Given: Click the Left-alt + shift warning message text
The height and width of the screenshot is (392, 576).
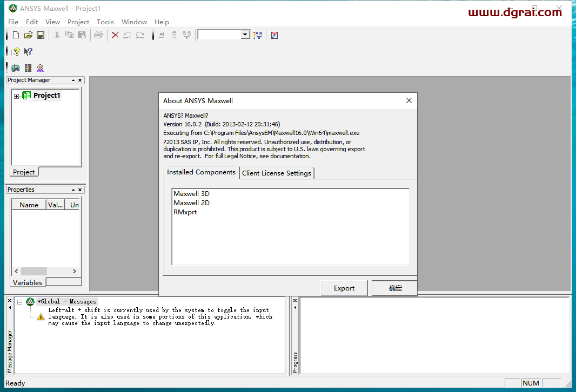Looking at the screenshot, I should (x=160, y=316).
